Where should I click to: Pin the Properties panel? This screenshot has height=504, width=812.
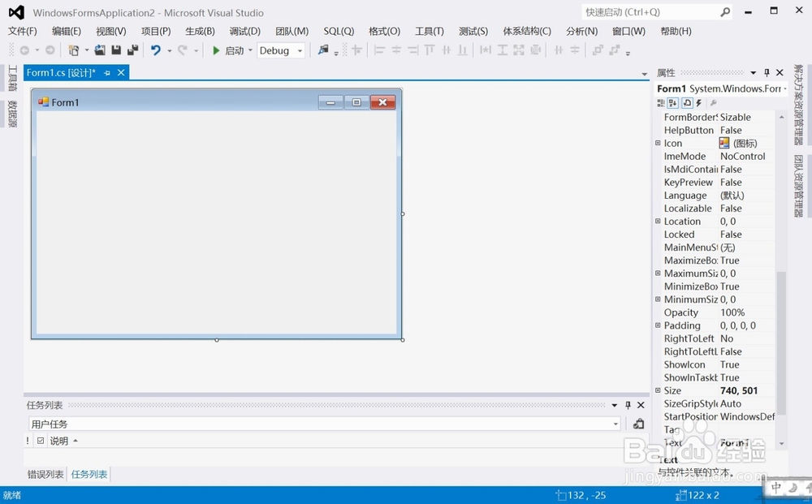(767, 72)
